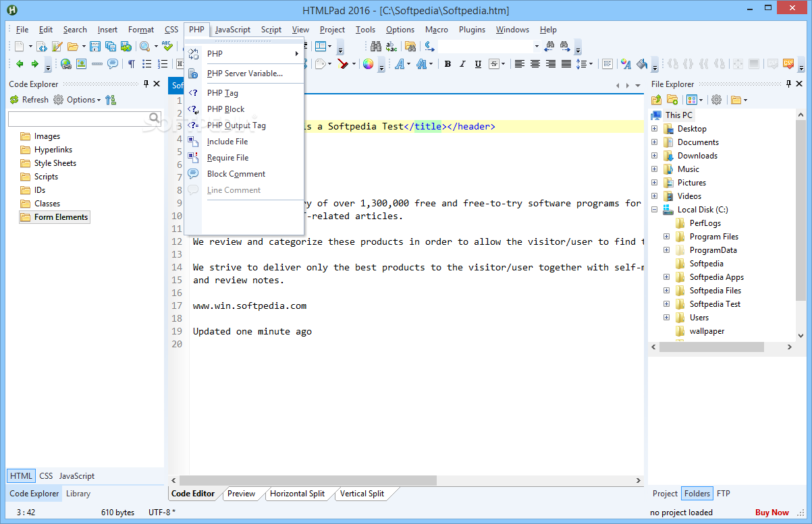Collapse the Local Disk (C:) node
This screenshot has height=524, width=812.
(654, 210)
